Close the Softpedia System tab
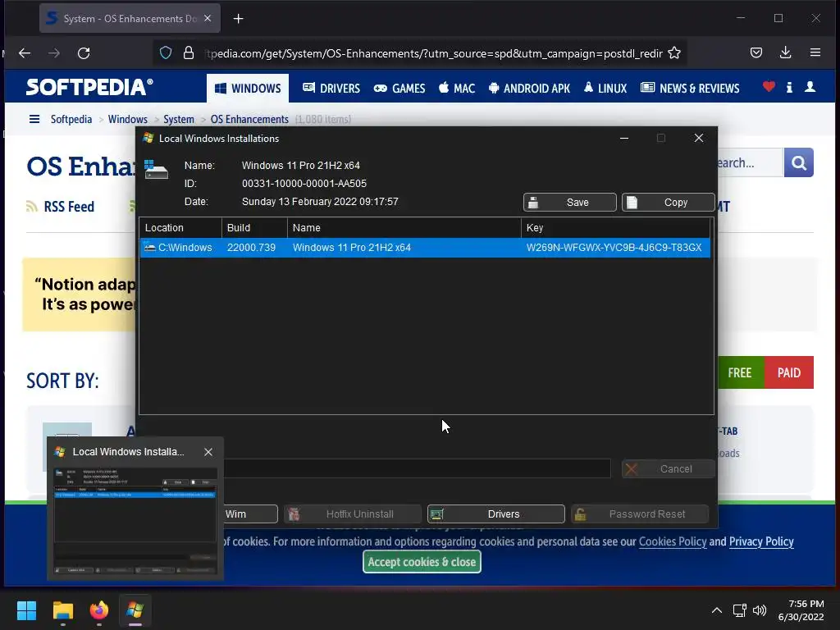 [x=208, y=18]
